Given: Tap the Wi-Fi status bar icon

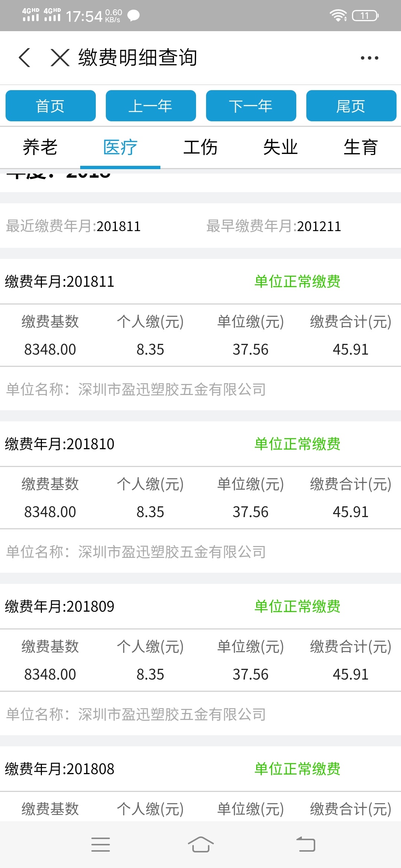Looking at the screenshot, I should 338,16.
